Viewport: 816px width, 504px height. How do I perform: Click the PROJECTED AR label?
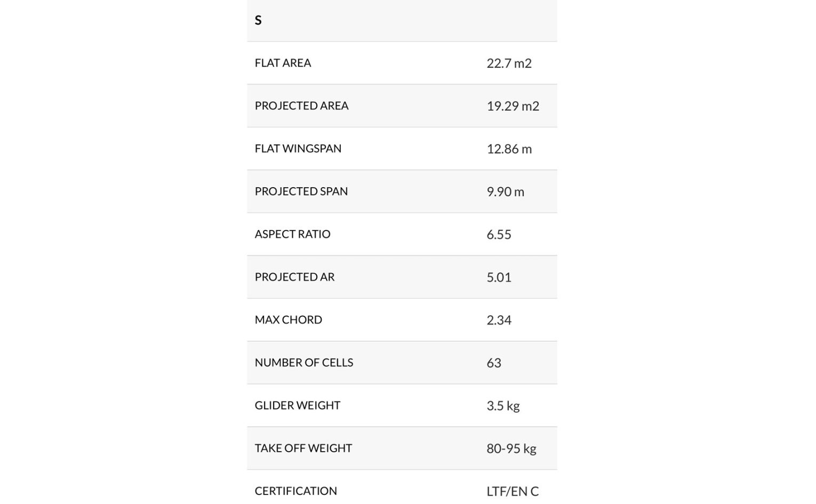tap(294, 277)
